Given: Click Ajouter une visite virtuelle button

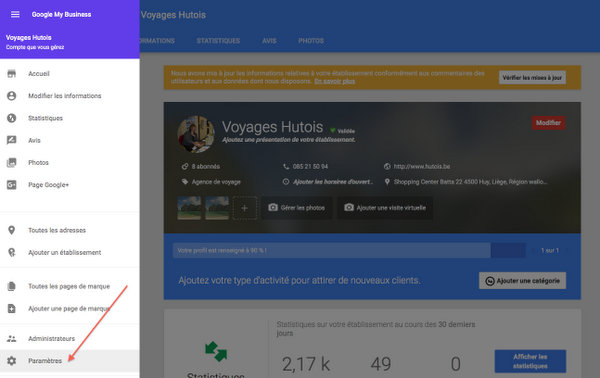Looking at the screenshot, I should point(385,208).
